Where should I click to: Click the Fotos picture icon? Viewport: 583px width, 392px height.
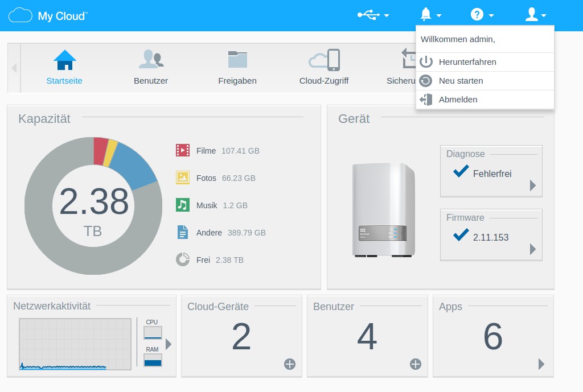pyautogui.click(x=183, y=178)
